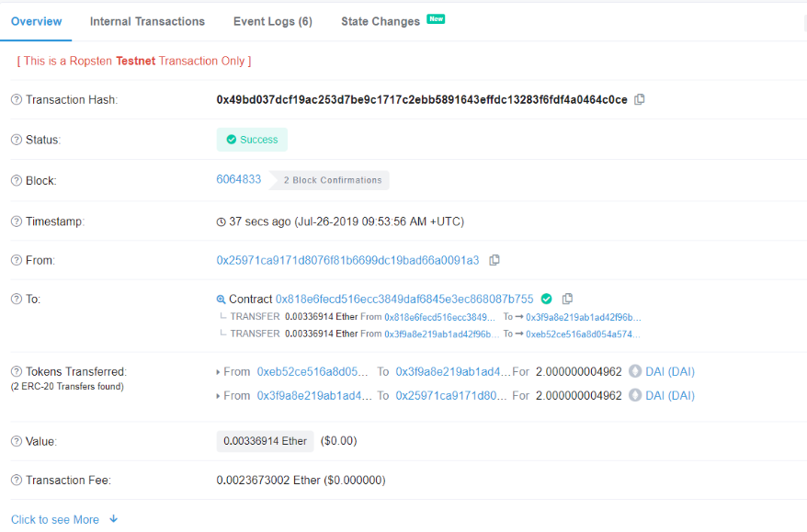
Task: Click help icon beside Timestamp label
Action: tap(17, 221)
